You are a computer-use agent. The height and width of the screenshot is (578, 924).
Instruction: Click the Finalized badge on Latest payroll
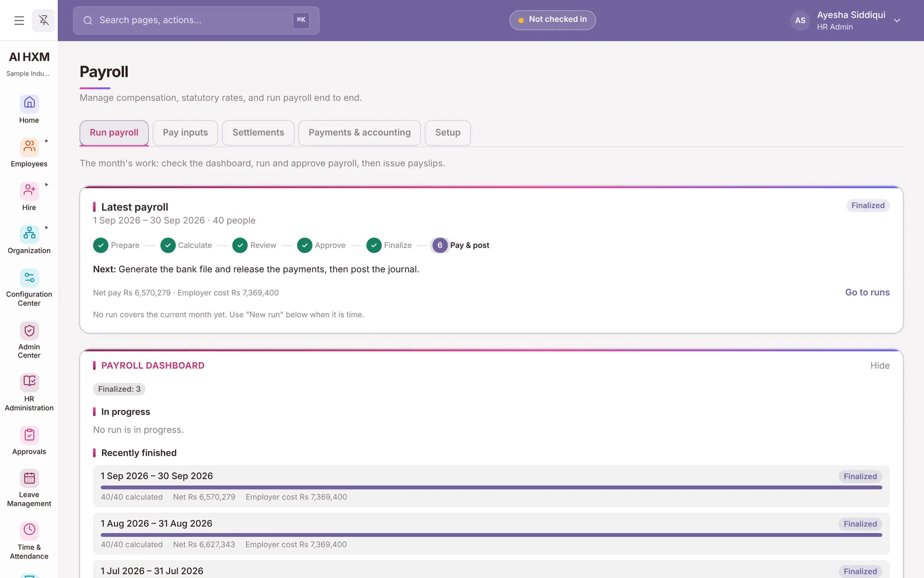(x=868, y=206)
